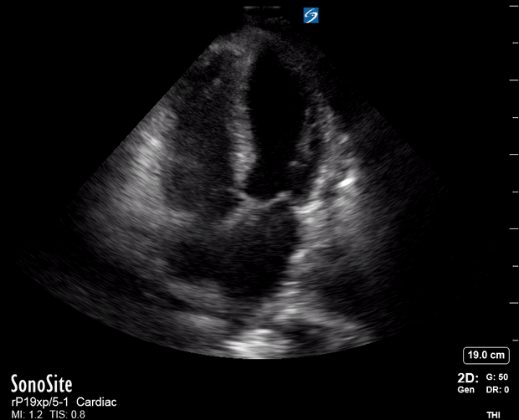The height and width of the screenshot is (420, 519).
Task: Click the DR: 0 dynamic range value
Action: click(497, 390)
